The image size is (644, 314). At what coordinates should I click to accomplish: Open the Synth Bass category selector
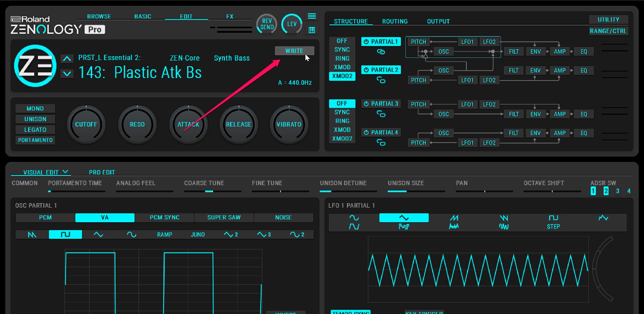click(x=232, y=58)
